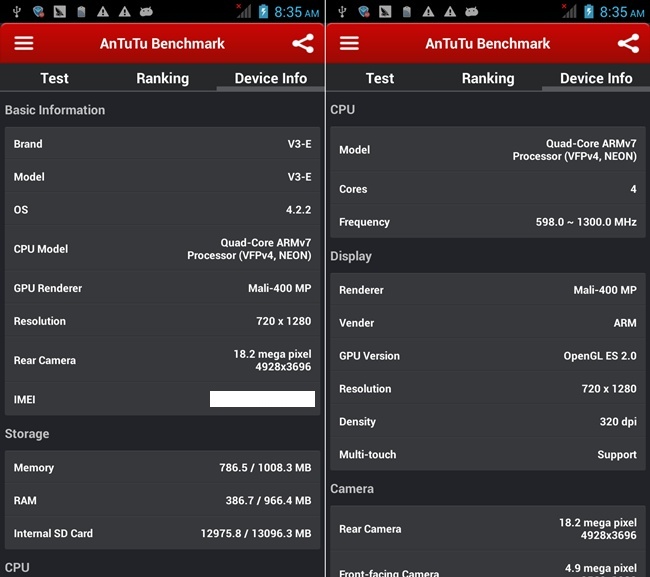
Task: Tap Model row under the CPU section
Action: (x=488, y=150)
